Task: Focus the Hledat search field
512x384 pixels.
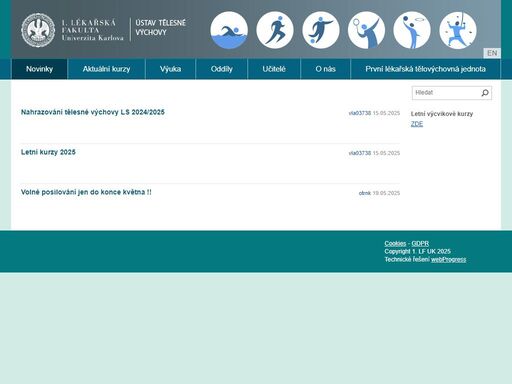Action: pos(446,93)
